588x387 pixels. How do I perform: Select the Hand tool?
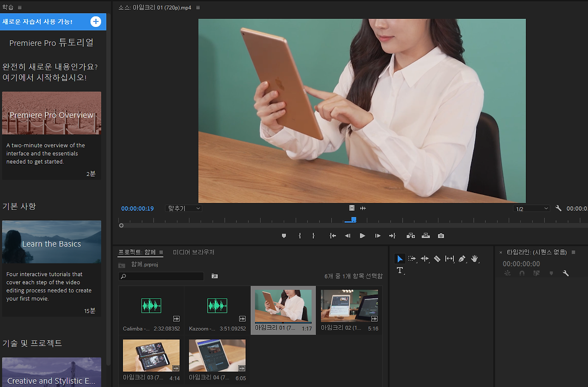[475, 259]
